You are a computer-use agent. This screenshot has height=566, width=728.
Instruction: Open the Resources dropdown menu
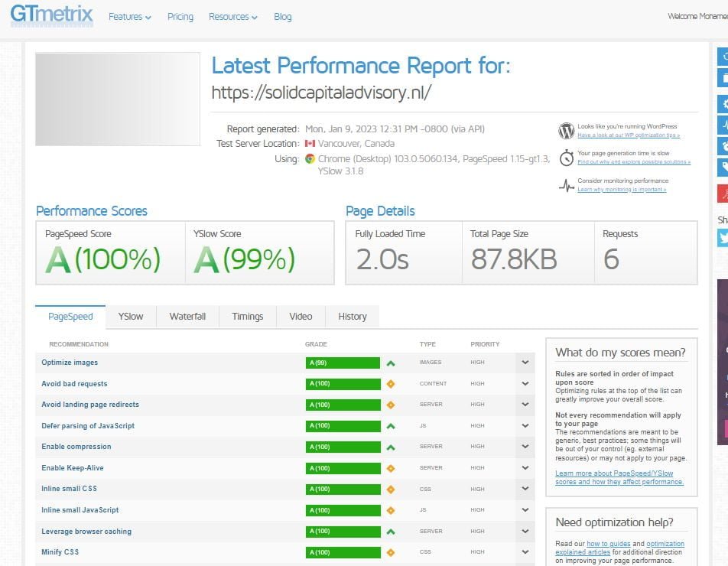[x=232, y=17]
